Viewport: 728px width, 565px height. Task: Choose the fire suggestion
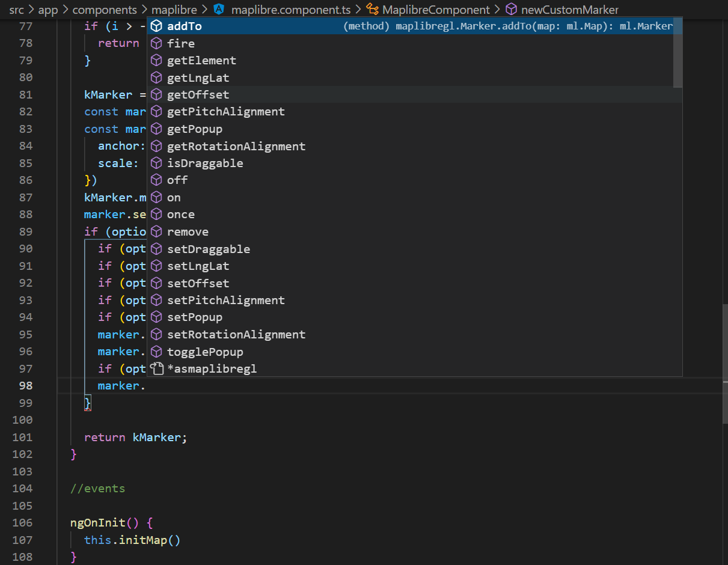click(x=415, y=43)
